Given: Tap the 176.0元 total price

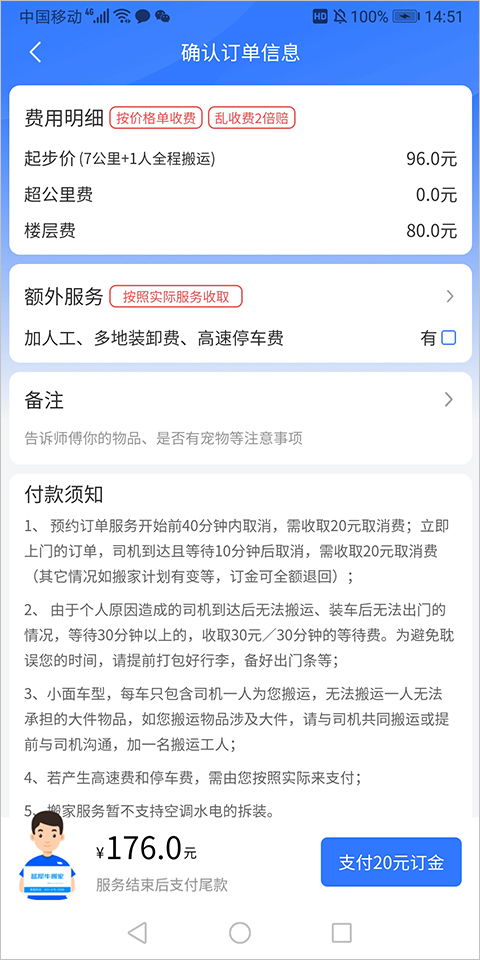Looking at the screenshot, I should [x=146, y=849].
